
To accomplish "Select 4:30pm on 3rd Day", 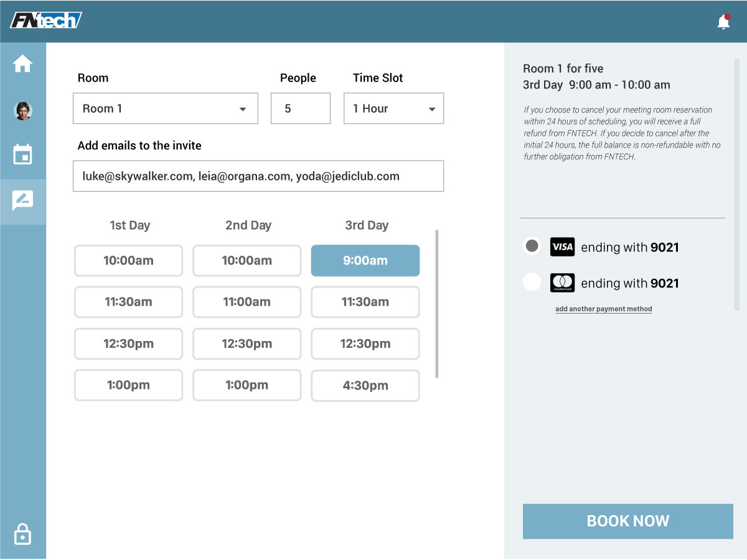I will [x=365, y=385].
